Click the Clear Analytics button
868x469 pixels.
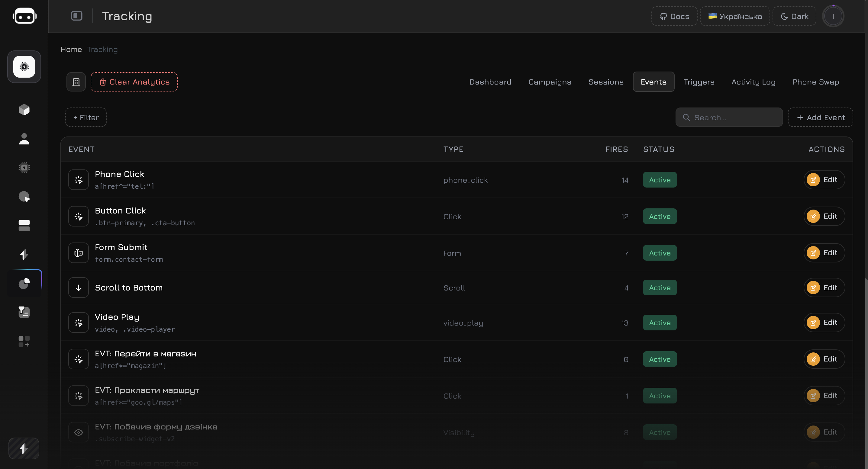(x=134, y=82)
